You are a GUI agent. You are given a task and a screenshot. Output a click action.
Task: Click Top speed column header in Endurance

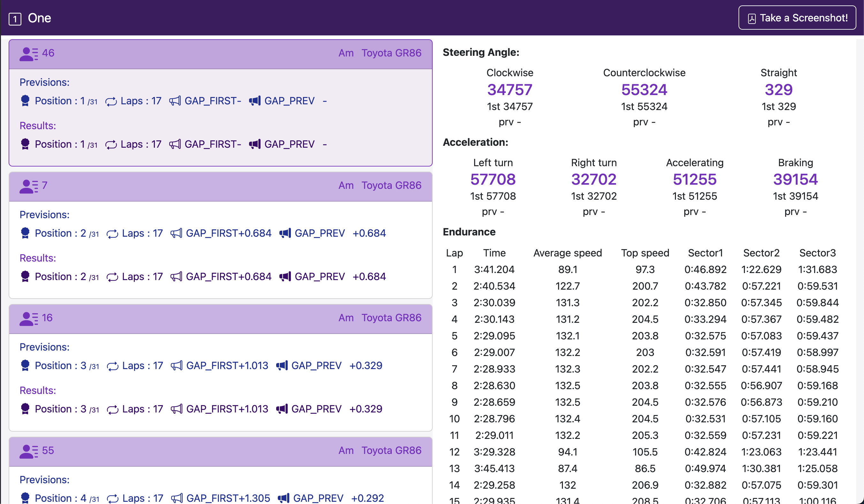645,253
